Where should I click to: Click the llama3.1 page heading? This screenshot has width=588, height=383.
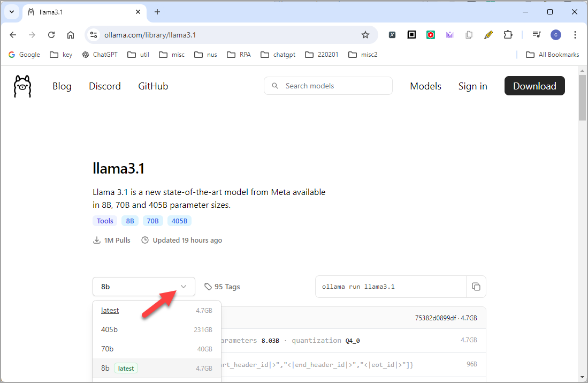(x=118, y=169)
